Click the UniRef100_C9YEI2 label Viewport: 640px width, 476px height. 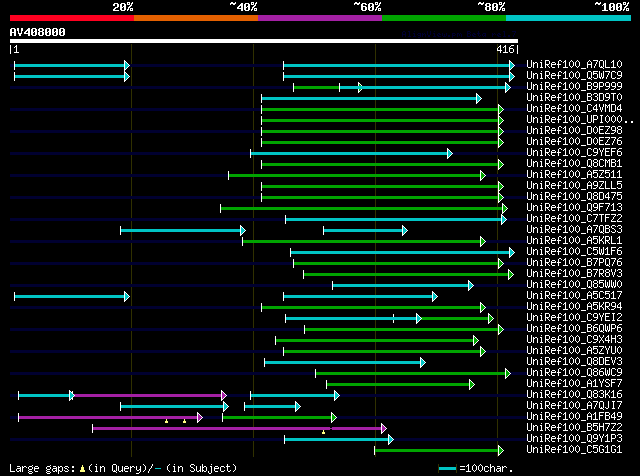tap(574, 318)
